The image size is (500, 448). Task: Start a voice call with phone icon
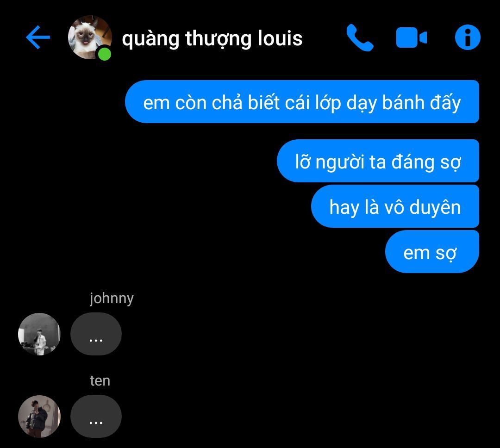click(360, 37)
